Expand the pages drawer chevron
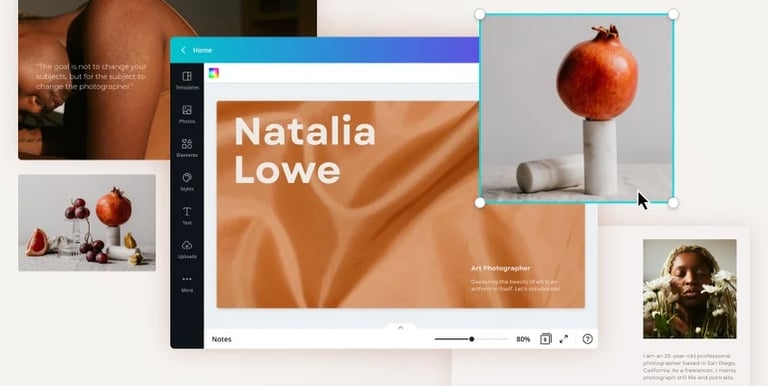The height and width of the screenshot is (386, 768). pyautogui.click(x=400, y=327)
